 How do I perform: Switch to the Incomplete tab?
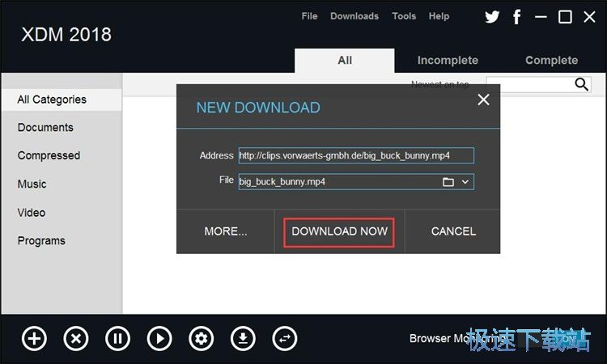pos(448,61)
